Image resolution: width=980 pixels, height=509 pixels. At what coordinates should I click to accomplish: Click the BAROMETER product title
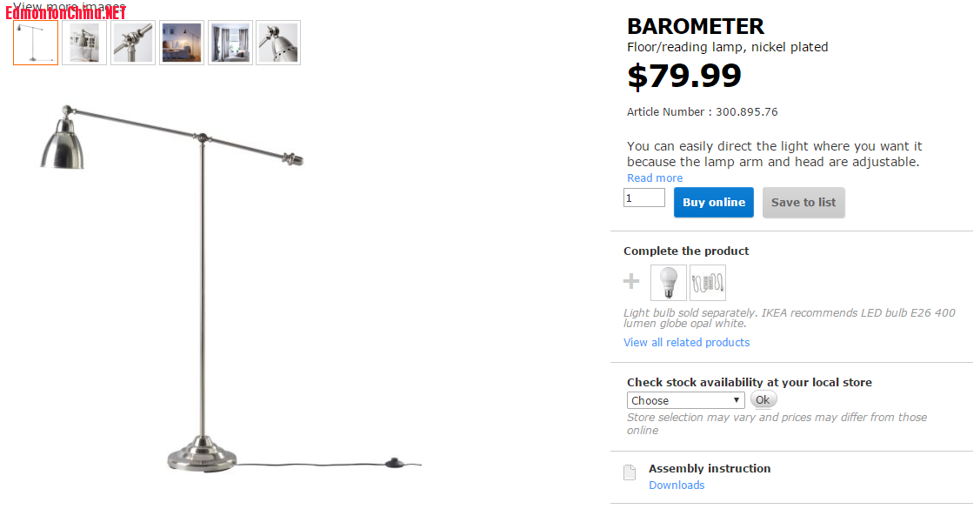(695, 26)
